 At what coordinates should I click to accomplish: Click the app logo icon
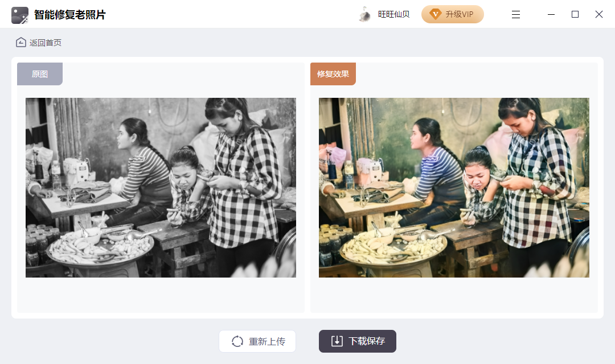coord(20,15)
